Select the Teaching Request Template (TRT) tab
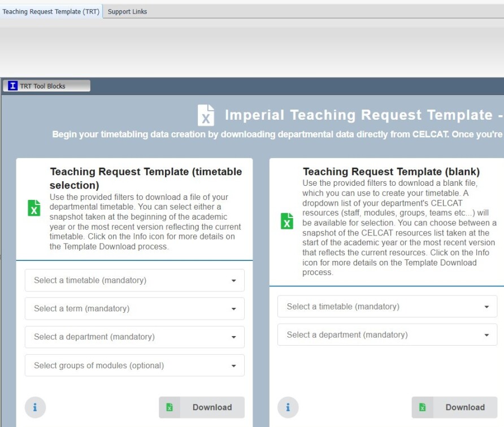The height and width of the screenshot is (427, 504). 51,11
